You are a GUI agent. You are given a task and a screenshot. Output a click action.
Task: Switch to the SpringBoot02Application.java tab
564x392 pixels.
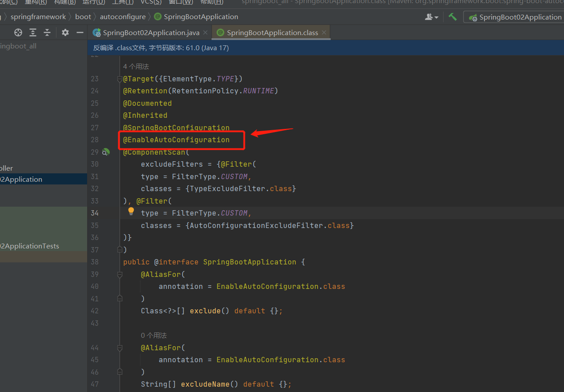pyautogui.click(x=151, y=32)
